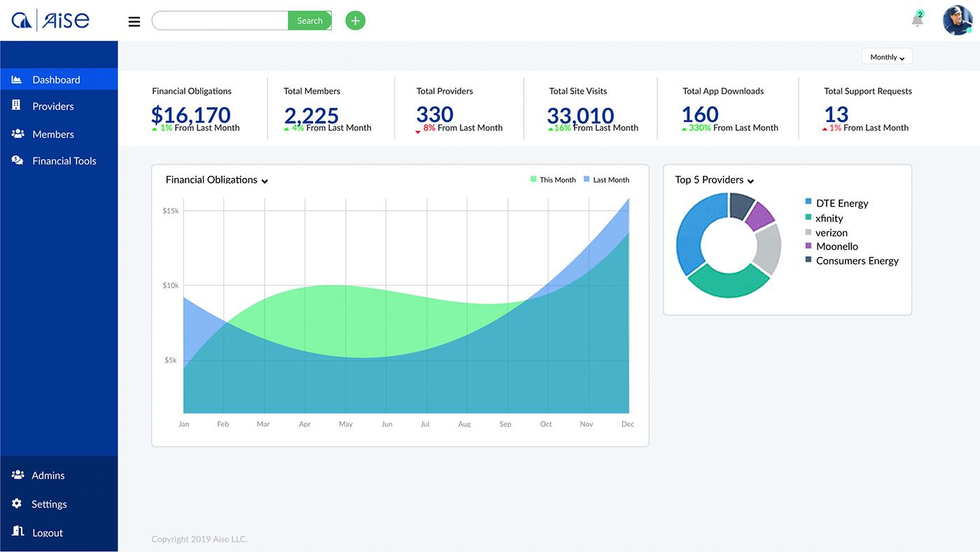Open the Admins page link

(48, 475)
